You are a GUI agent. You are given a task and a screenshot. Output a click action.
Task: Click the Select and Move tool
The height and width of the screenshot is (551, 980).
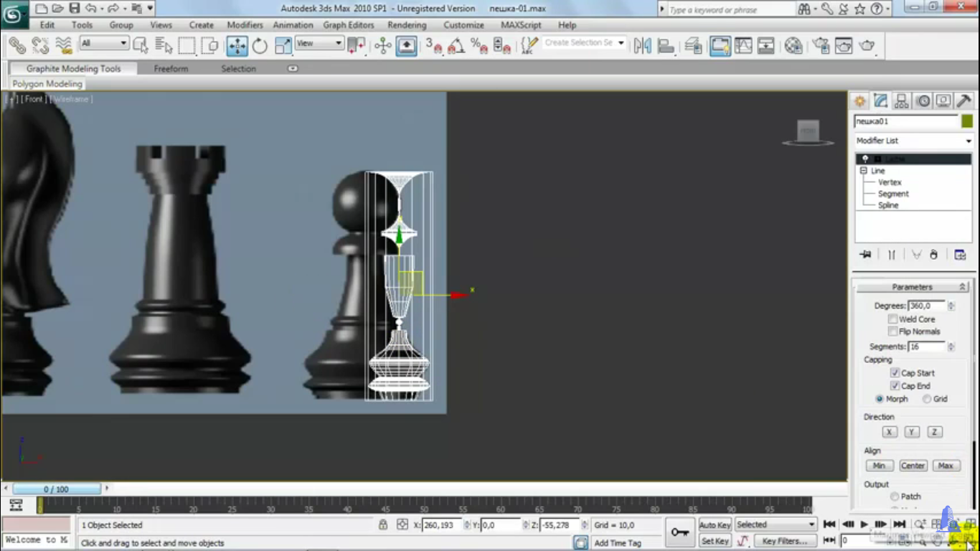tap(237, 47)
